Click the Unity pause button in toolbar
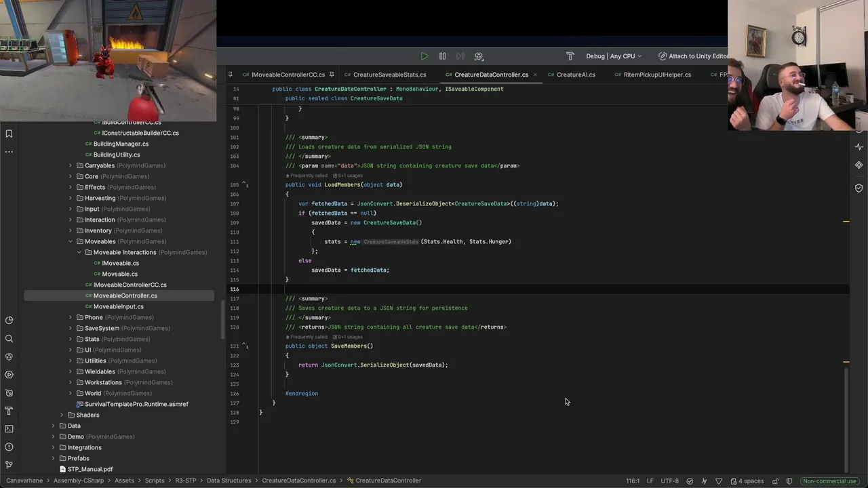The width and height of the screenshot is (868, 488). (x=442, y=56)
